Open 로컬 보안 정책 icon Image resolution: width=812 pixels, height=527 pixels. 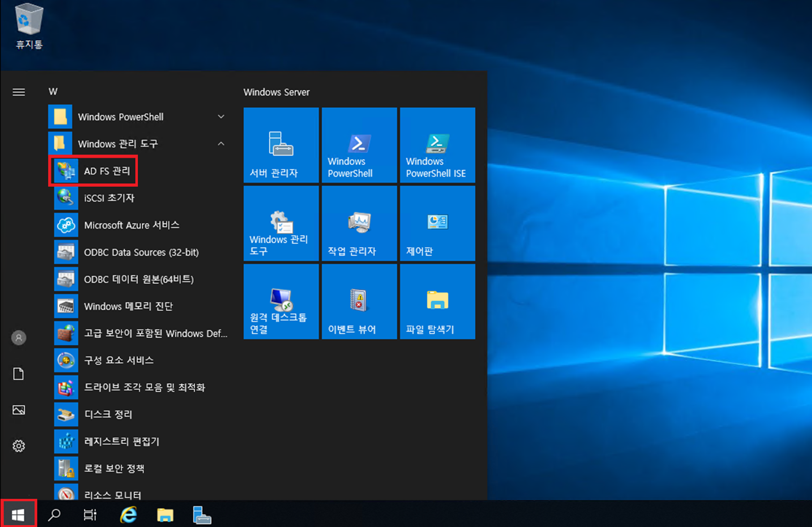pyautogui.click(x=66, y=468)
